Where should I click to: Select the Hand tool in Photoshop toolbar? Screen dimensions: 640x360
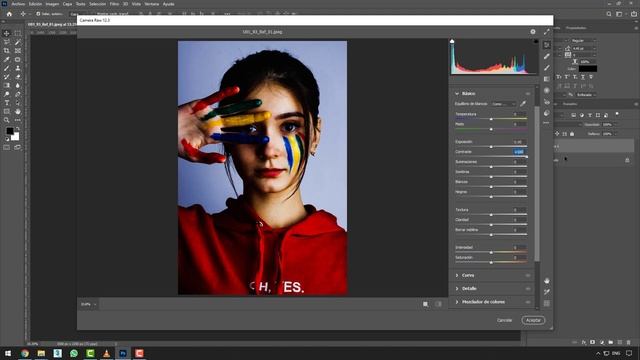tap(18, 111)
